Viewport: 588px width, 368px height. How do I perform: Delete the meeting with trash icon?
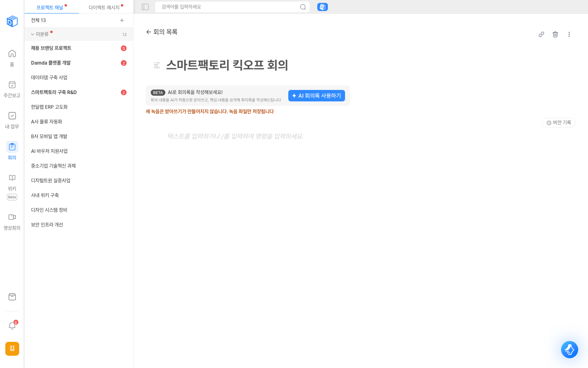click(x=555, y=34)
